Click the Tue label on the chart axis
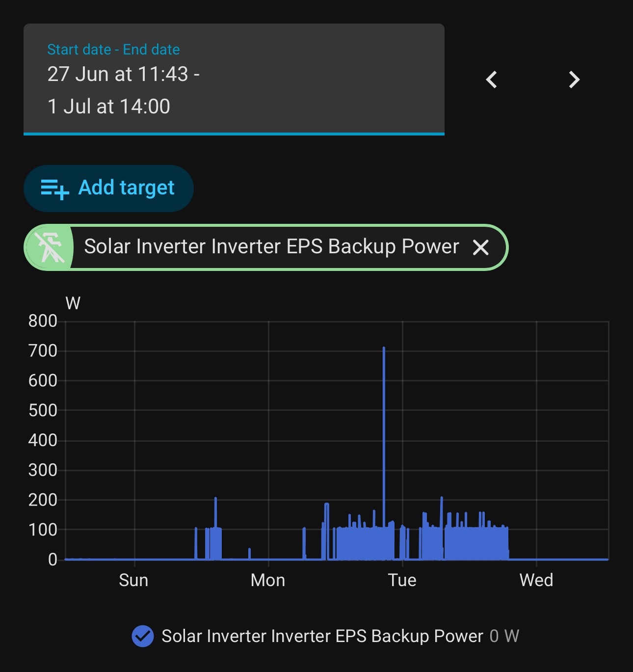 (402, 580)
